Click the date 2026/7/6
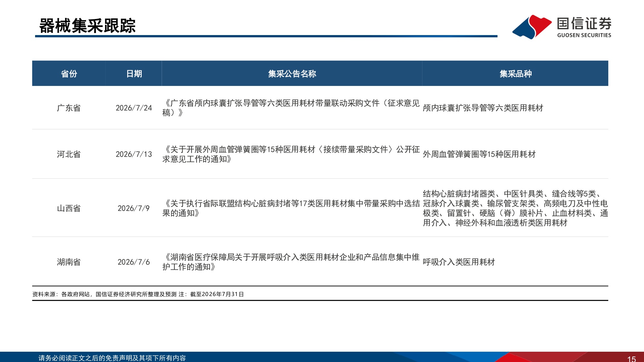644x362 pixels. [x=134, y=262]
